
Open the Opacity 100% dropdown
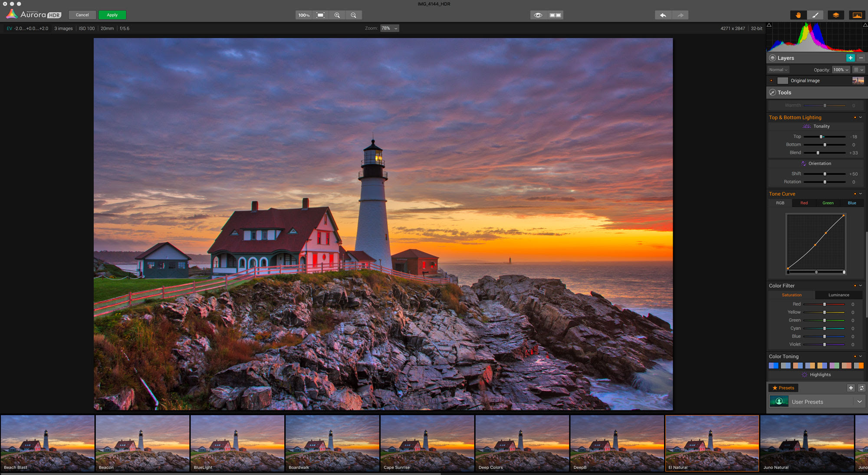[841, 69]
